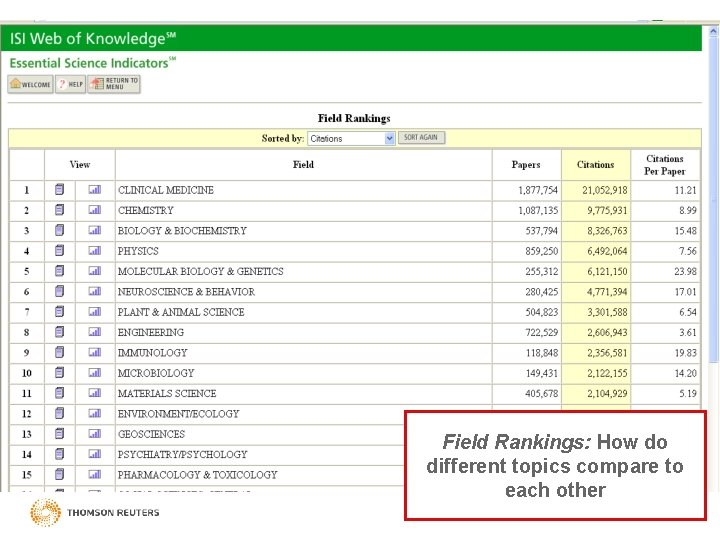The image size is (720, 540).
Task: Show graph icon for Geosciences
Action: coord(95,433)
